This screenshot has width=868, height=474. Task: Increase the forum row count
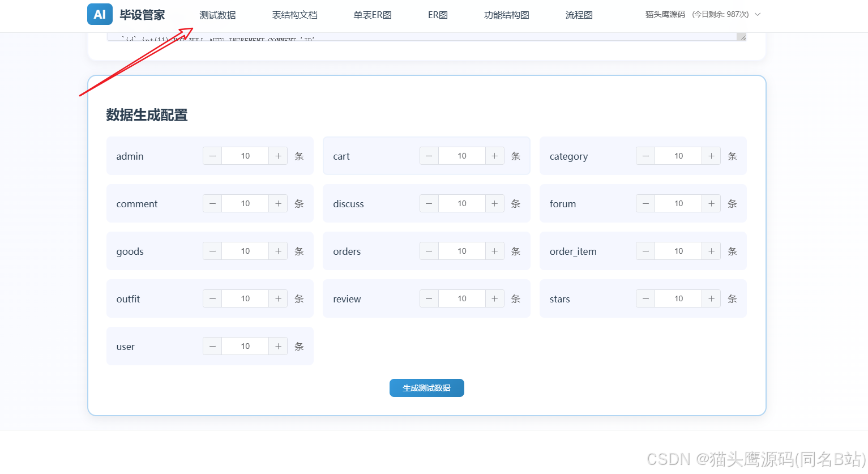coord(711,203)
